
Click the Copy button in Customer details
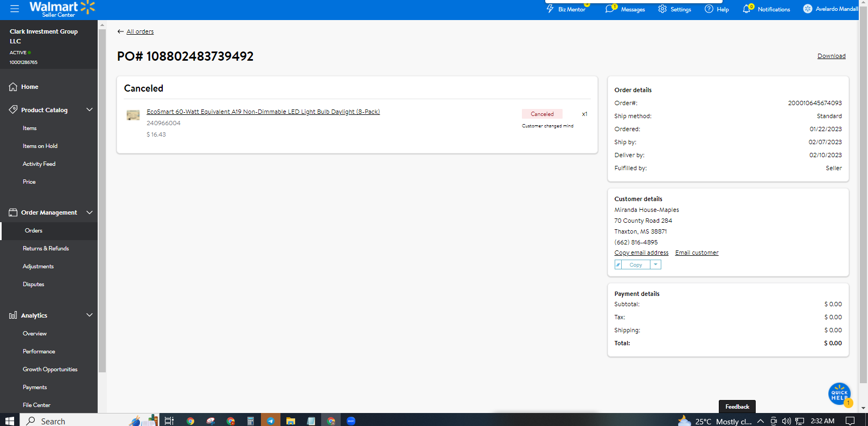[636, 265]
